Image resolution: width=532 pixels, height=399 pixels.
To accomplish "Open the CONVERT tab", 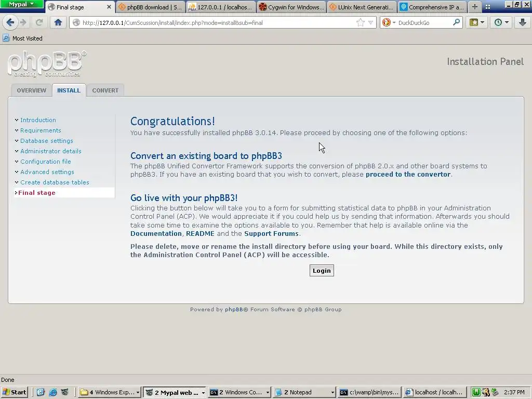I will pos(105,90).
